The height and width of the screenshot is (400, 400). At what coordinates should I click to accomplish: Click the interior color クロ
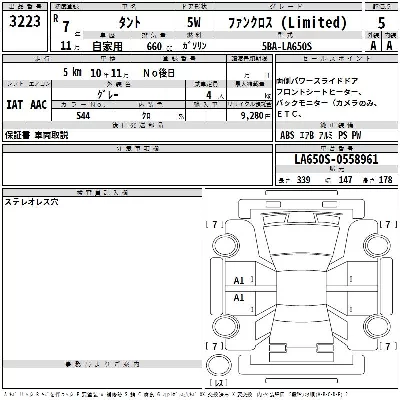pyautogui.click(x=146, y=116)
